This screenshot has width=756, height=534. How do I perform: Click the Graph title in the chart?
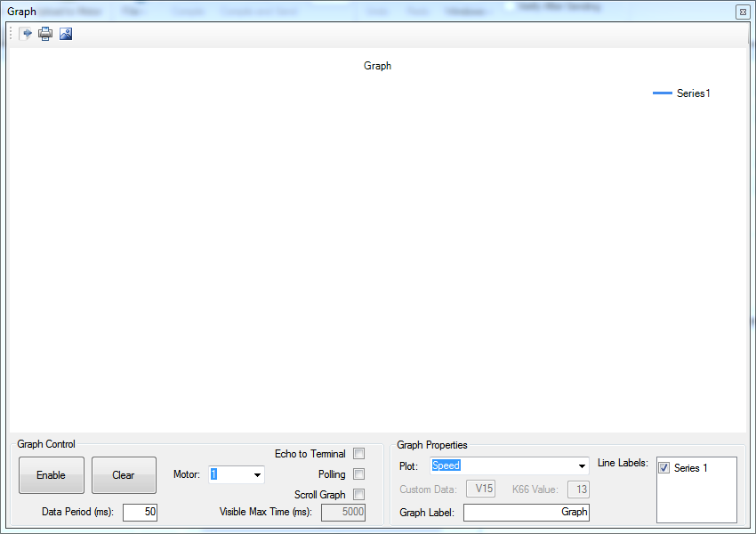(x=377, y=66)
